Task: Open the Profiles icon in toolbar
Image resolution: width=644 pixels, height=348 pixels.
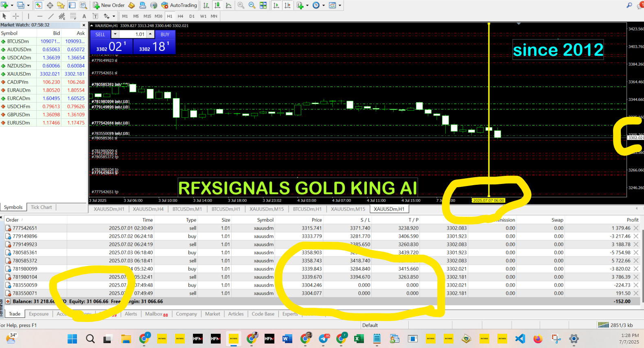Action: click(x=20, y=5)
